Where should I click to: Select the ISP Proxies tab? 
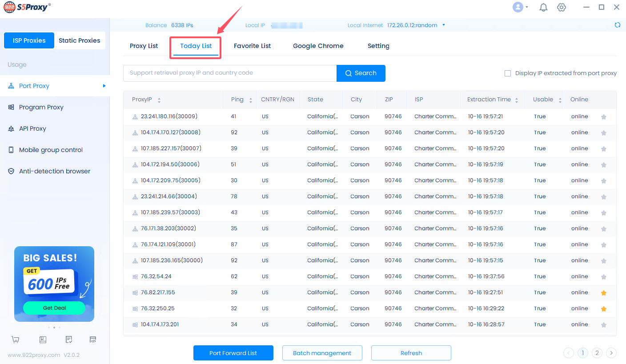[29, 40]
